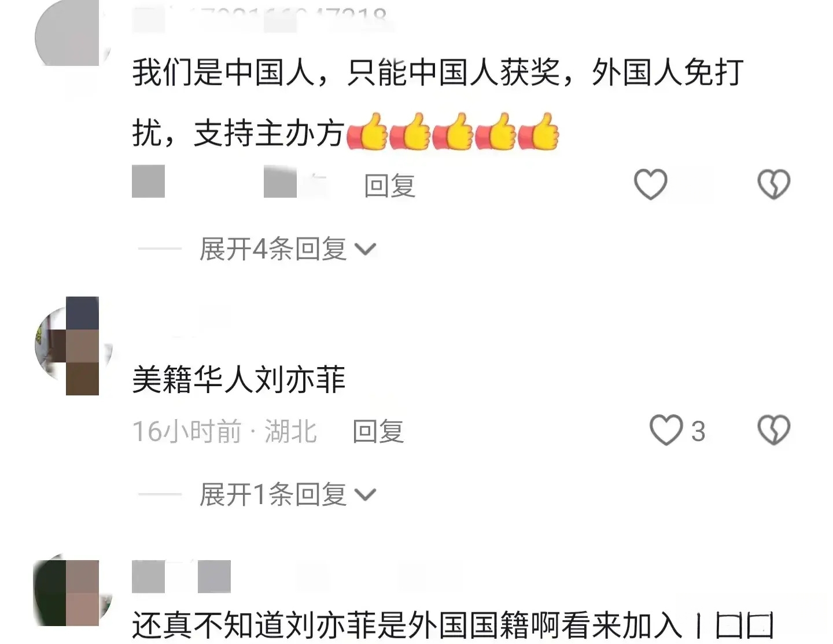833x644 pixels.
Task: Tap the last thumbs-up emoji in comment
Action: click(539, 132)
